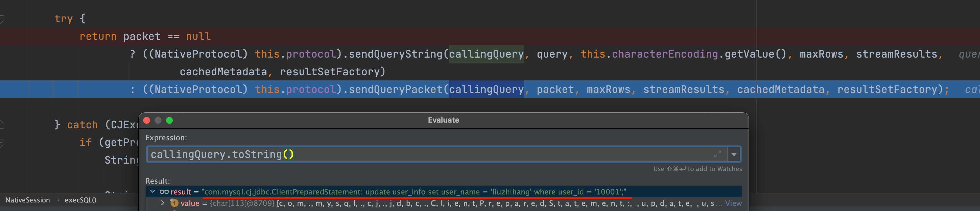Image resolution: width=980 pixels, height=211 pixels.
Task: Close the Evaluate dialog with the red button
Action: 147,120
